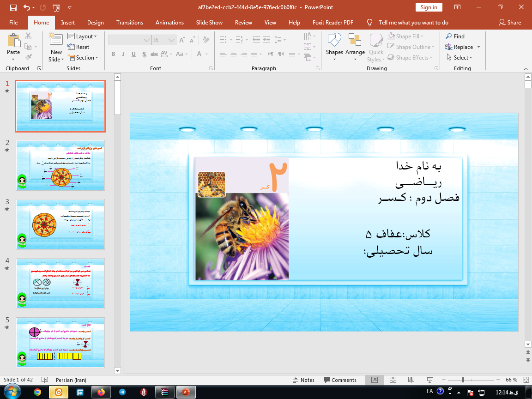The image size is (532, 399).
Task: Switch to the Insert tab
Action: [x=68, y=23]
